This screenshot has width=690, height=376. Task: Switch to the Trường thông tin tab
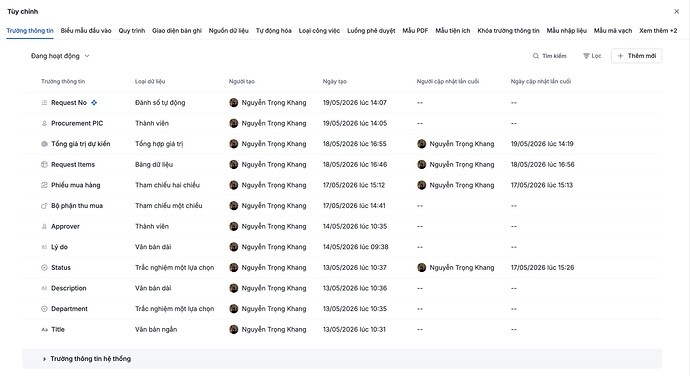pos(30,30)
